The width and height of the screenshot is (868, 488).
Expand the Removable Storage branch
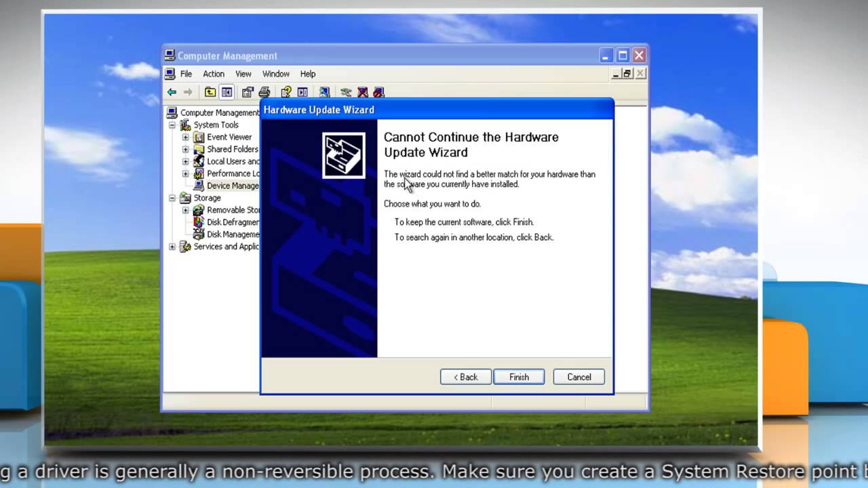pos(186,210)
